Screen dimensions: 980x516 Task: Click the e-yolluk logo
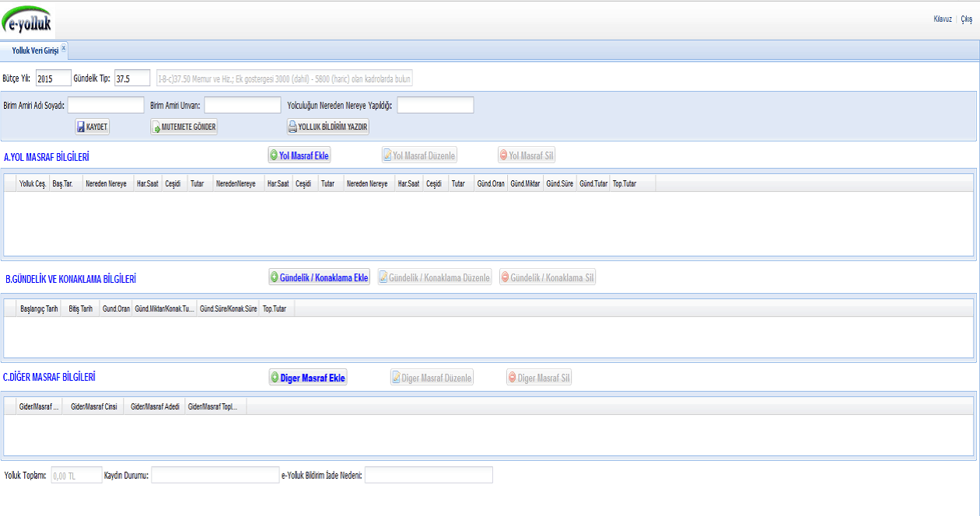[x=28, y=22]
